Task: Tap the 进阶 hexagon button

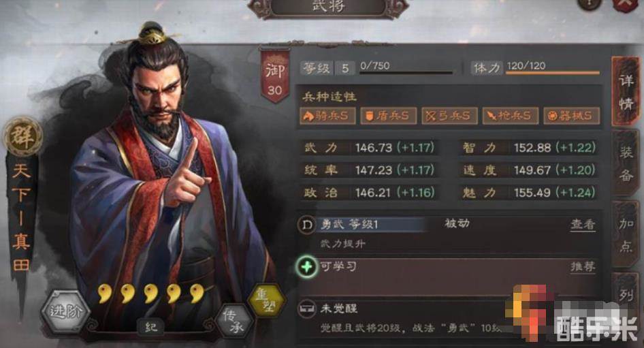Action: 65,311
